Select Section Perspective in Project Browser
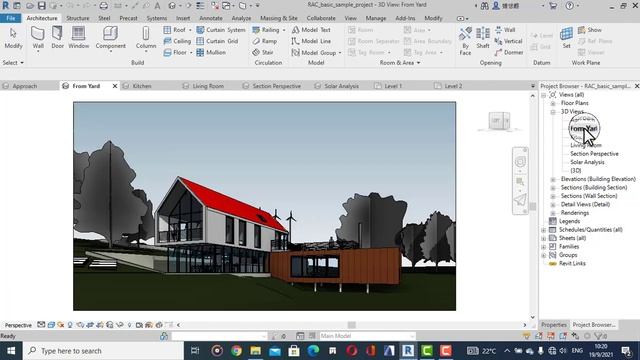This screenshot has width=640, height=360. coord(594,154)
